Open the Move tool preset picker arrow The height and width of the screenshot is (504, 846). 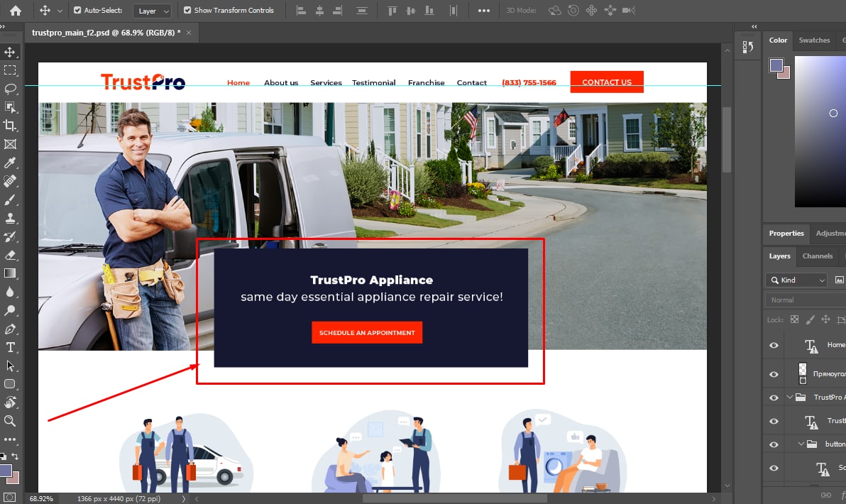coord(60,11)
